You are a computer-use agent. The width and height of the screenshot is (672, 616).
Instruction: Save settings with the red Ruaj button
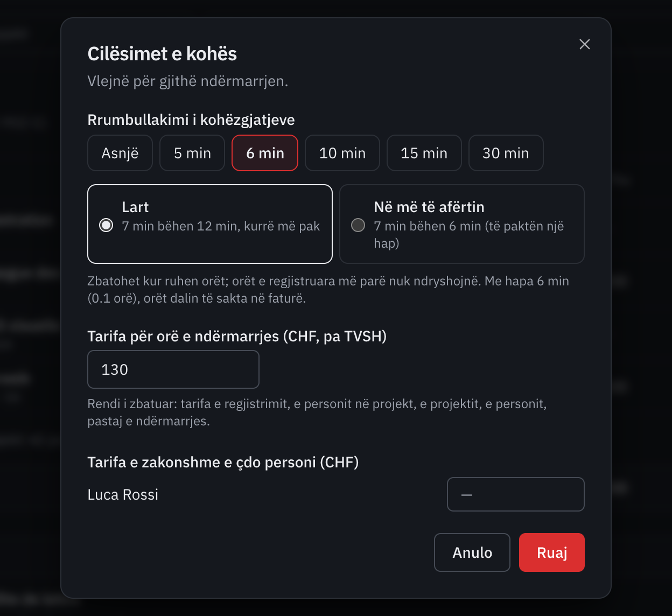pyautogui.click(x=552, y=552)
